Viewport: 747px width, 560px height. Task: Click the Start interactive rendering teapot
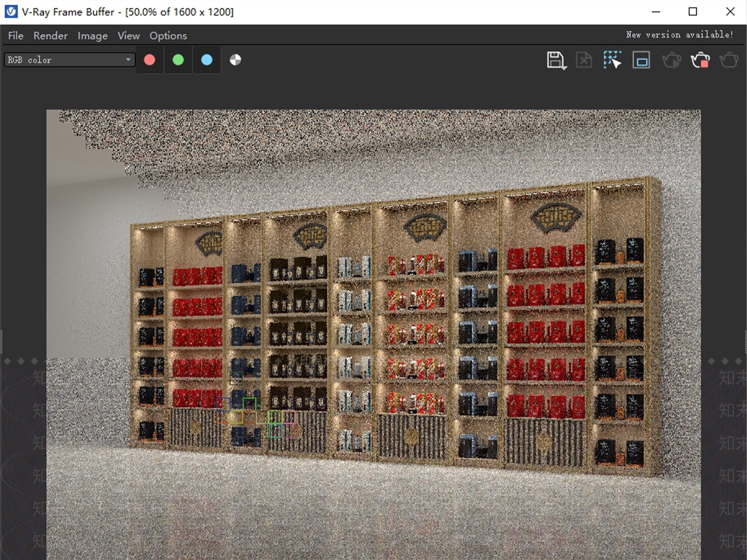tap(671, 60)
